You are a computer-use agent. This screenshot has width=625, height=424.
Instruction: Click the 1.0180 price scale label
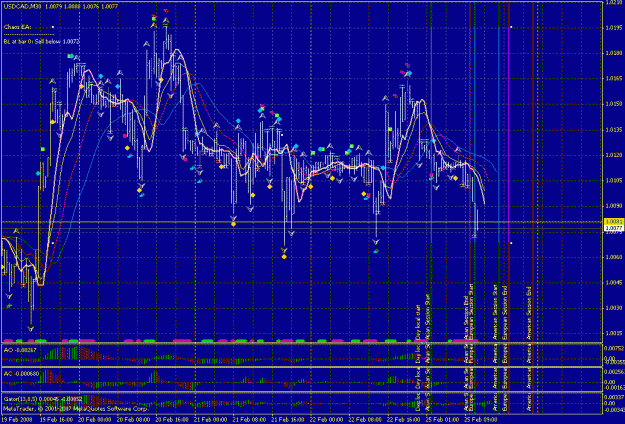(x=614, y=53)
